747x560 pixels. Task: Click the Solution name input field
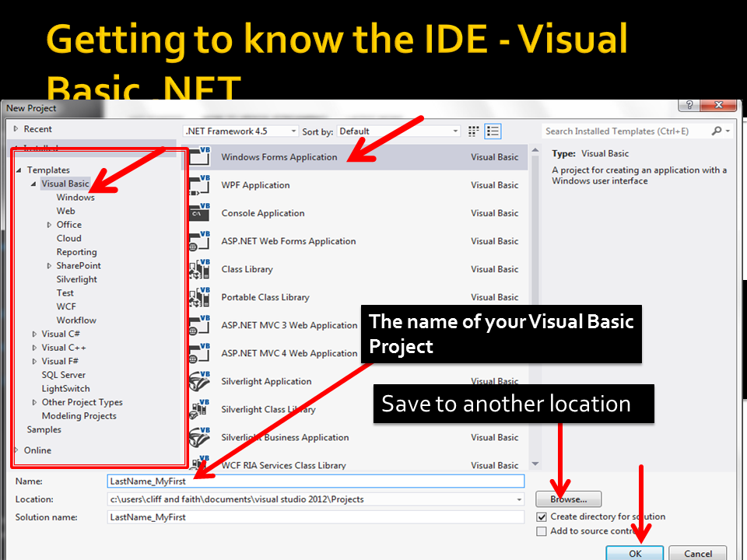click(x=316, y=517)
